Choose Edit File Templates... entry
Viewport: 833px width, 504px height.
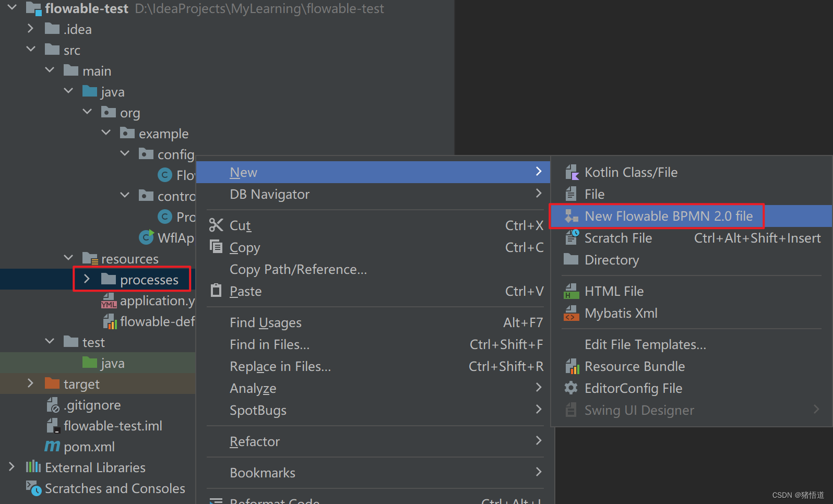click(691, 344)
